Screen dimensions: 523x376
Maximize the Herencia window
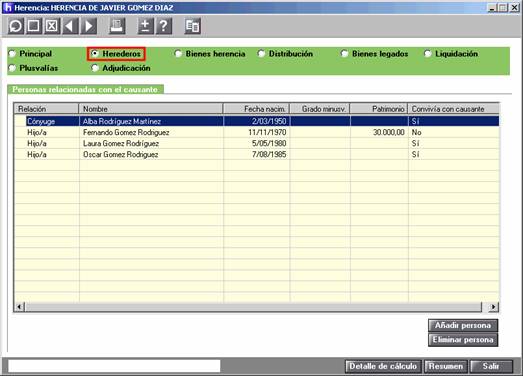point(503,7)
